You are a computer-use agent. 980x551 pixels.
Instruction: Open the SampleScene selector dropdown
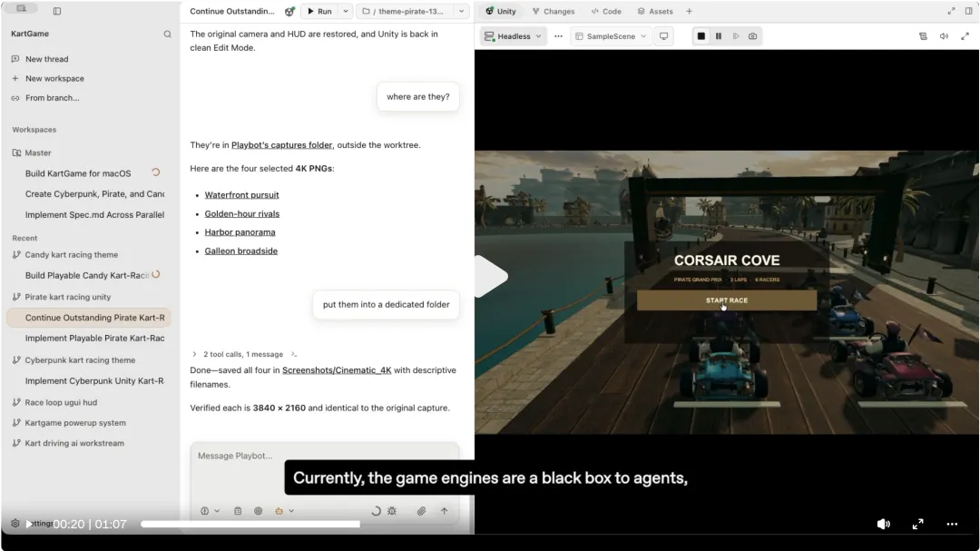611,36
